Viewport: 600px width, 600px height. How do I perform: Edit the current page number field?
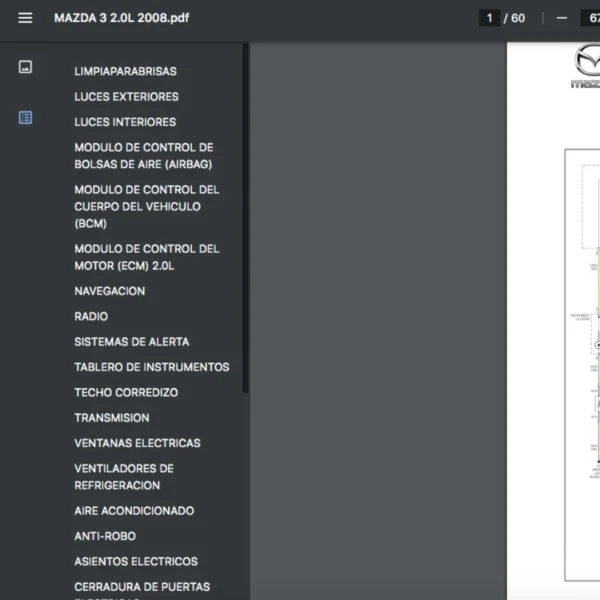click(x=489, y=18)
